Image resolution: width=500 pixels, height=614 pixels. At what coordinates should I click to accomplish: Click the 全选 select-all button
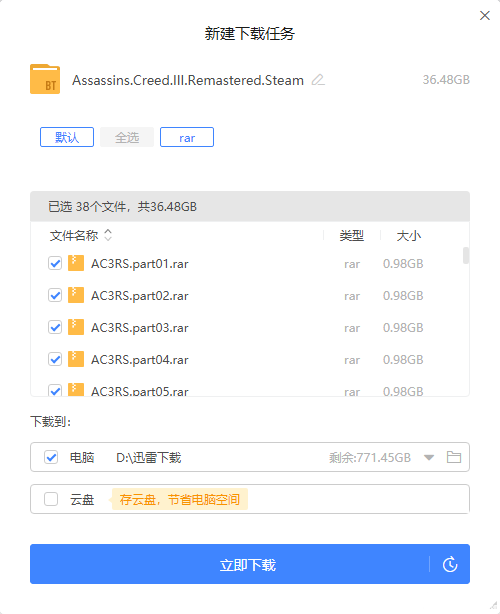pyautogui.click(x=127, y=137)
